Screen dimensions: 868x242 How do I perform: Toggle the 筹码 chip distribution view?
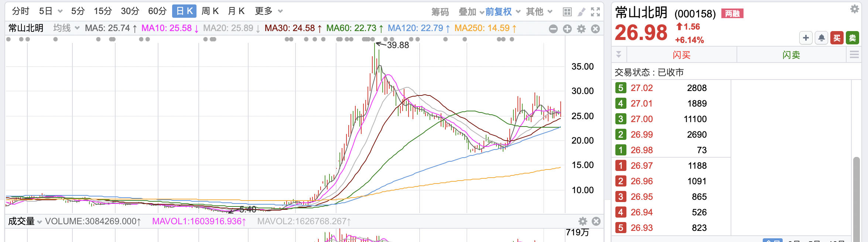pos(440,12)
